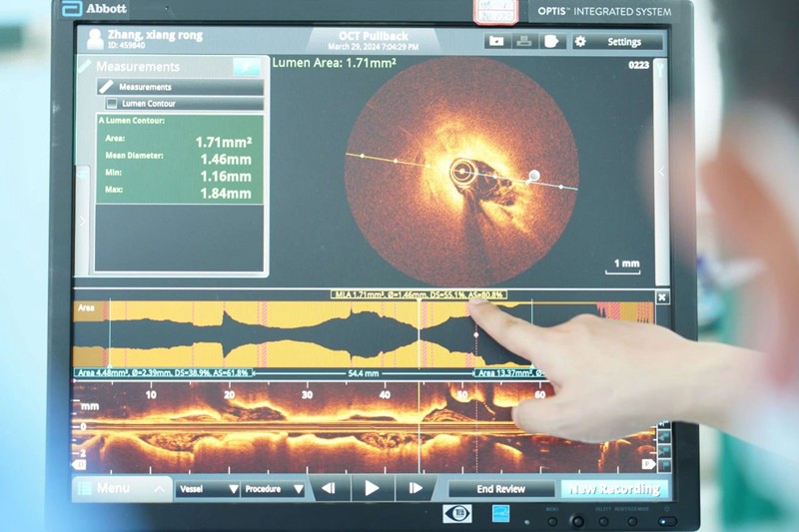Toggle the Lumen Contour checkbox
Viewport: 799px width, 532px height.
click(x=112, y=103)
